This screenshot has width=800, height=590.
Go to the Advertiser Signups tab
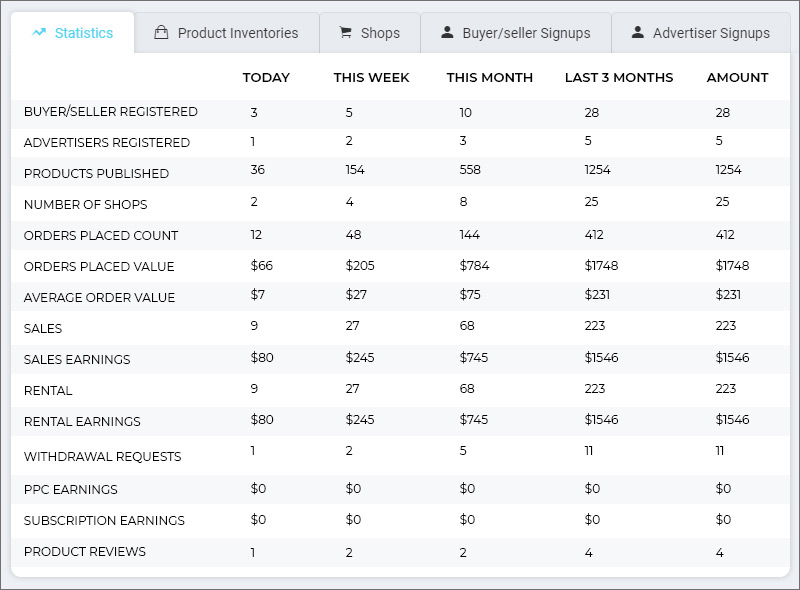point(711,33)
